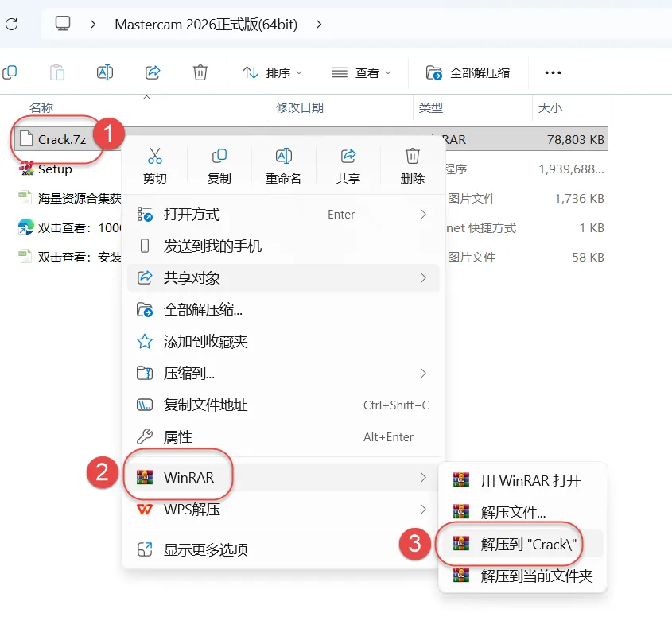Select the 双击查看: 100 shortcut file

point(70,227)
